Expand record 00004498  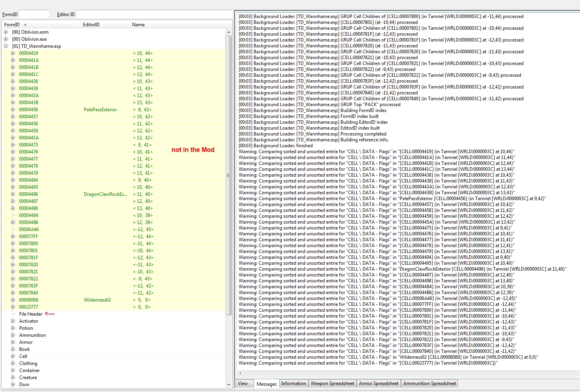(13, 208)
